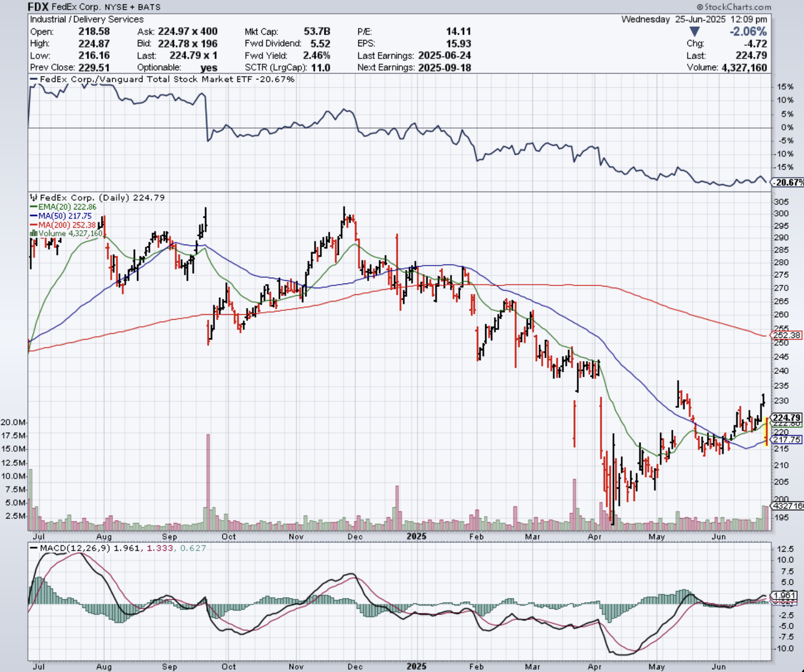Click the green EMA(20) legend line swatch
The height and width of the screenshot is (672, 804).
(34, 207)
